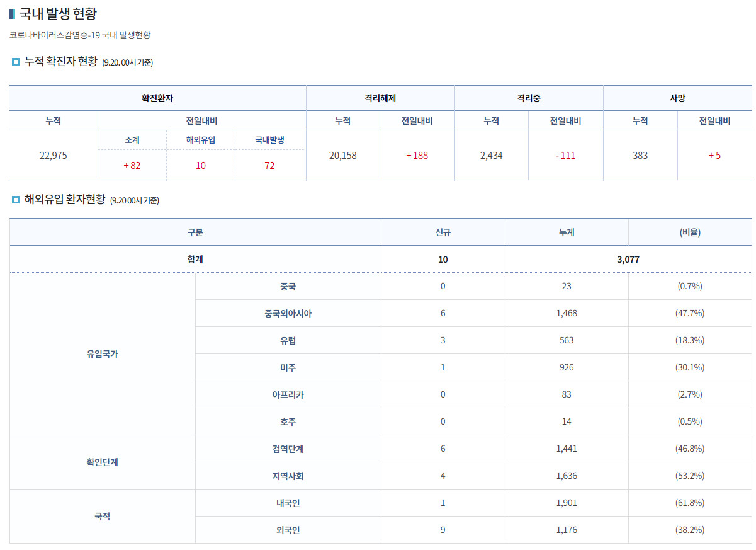Select the 유럽 cumulative value 563
The width and height of the screenshot is (756, 550).
pos(567,340)
